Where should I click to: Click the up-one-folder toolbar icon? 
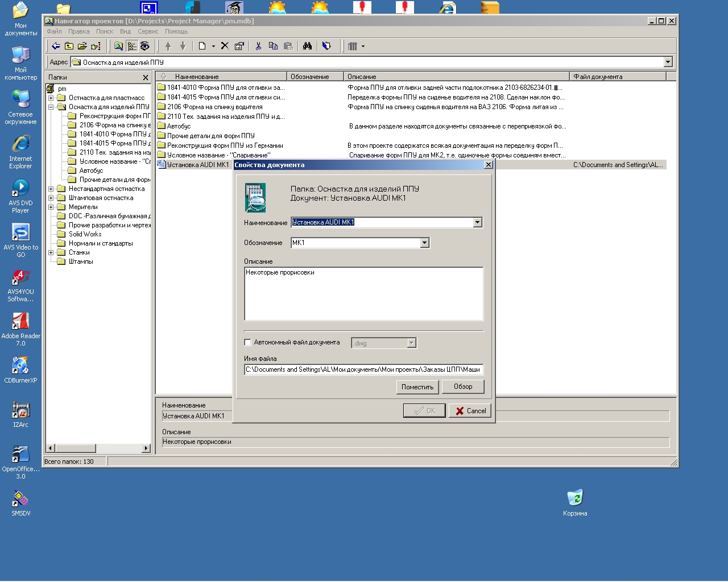click(69, 46)
